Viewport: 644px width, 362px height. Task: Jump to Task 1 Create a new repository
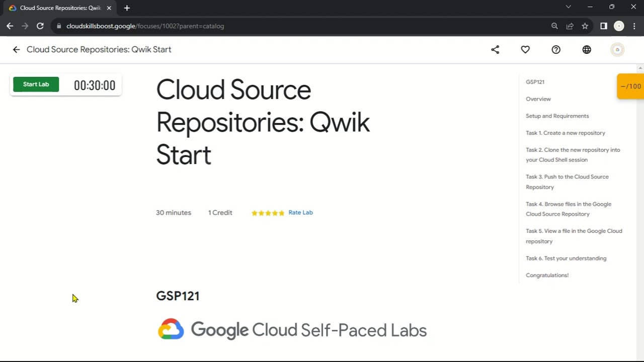click(x=565, y=133)
